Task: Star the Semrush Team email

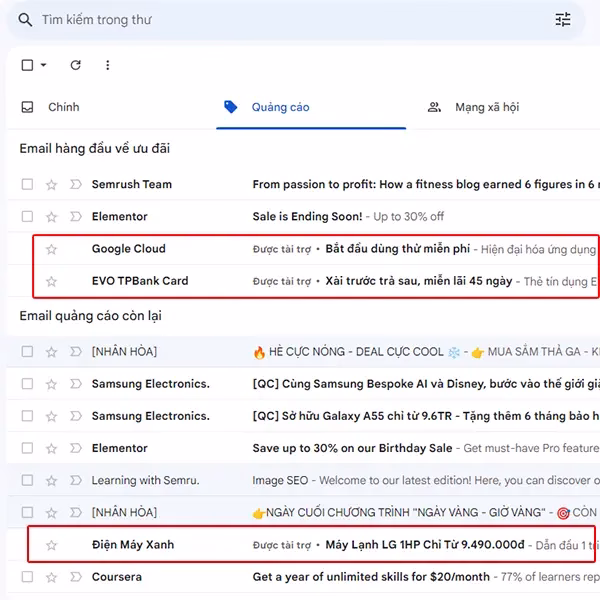Action: point(51,185)
